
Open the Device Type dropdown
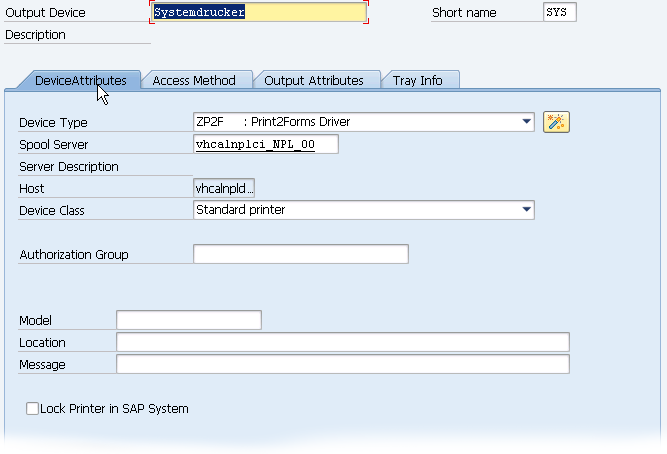point(527,122)
